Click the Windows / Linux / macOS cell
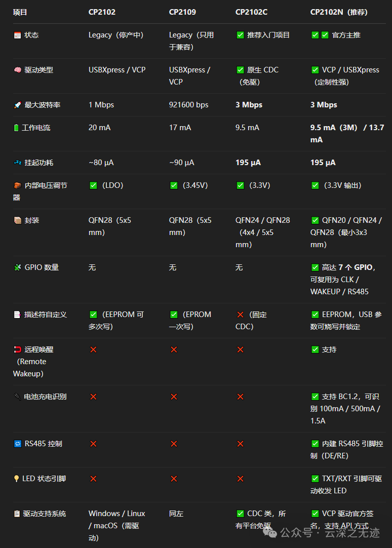This screenshot has width=392, height=548. click(x=116, y=526)
